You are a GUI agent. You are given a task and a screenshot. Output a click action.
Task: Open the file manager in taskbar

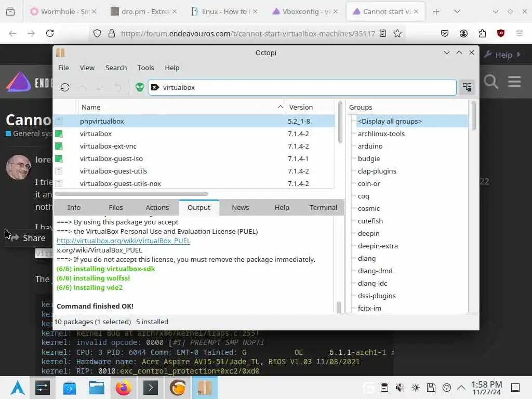click(x=96, y=388)
